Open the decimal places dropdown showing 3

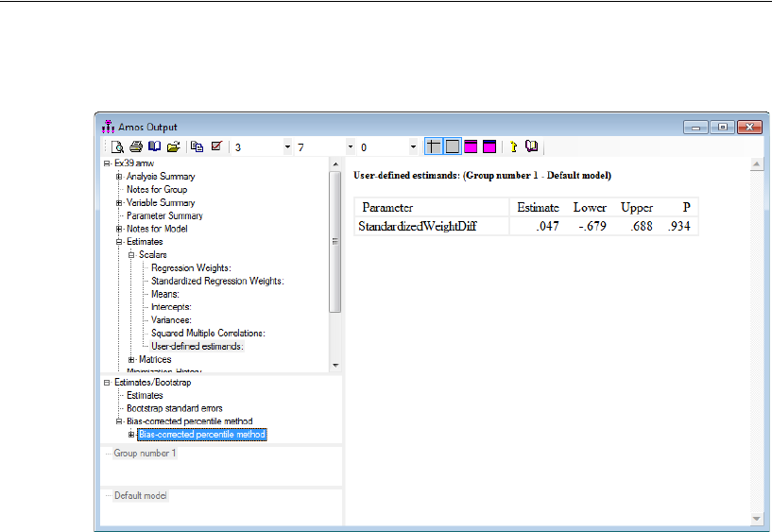(x=287, y=147)
